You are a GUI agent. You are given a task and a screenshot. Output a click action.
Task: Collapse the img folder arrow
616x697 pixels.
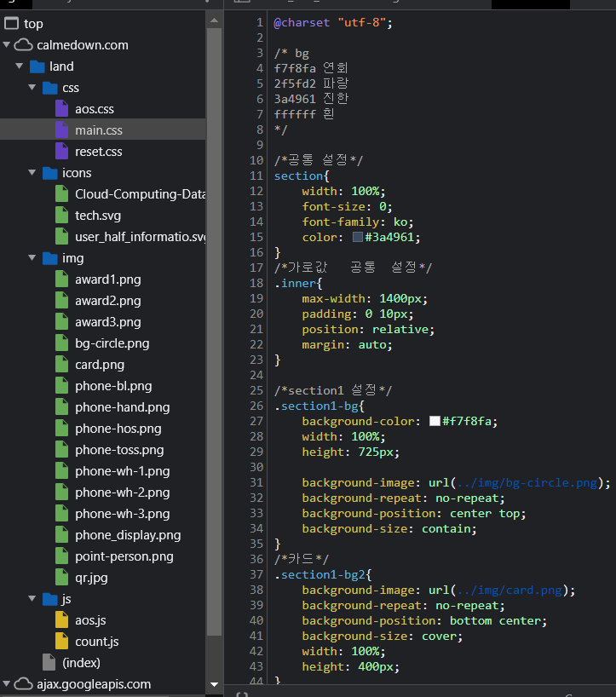click(x=32, y=258)
